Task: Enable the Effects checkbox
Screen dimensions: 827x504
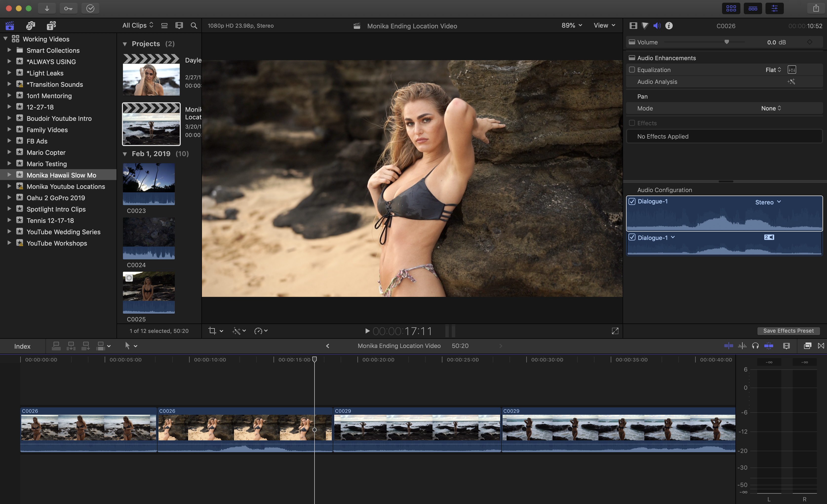Action: (632, 123)
